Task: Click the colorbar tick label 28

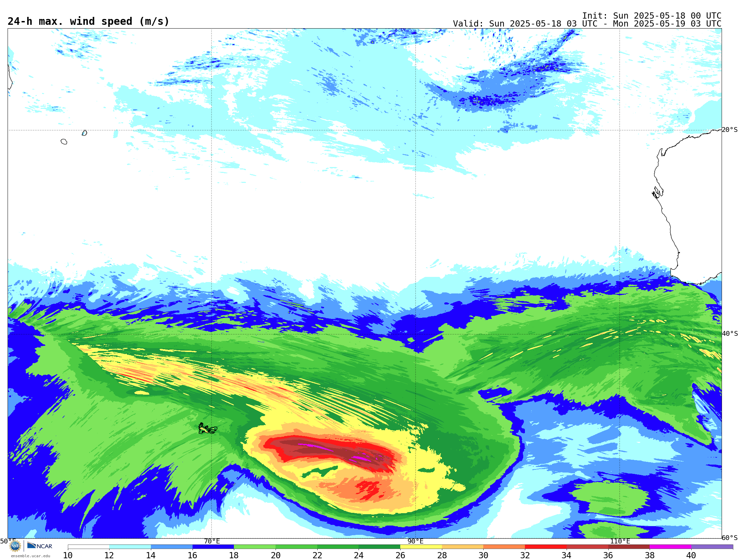Action: (x=442, y=555)
